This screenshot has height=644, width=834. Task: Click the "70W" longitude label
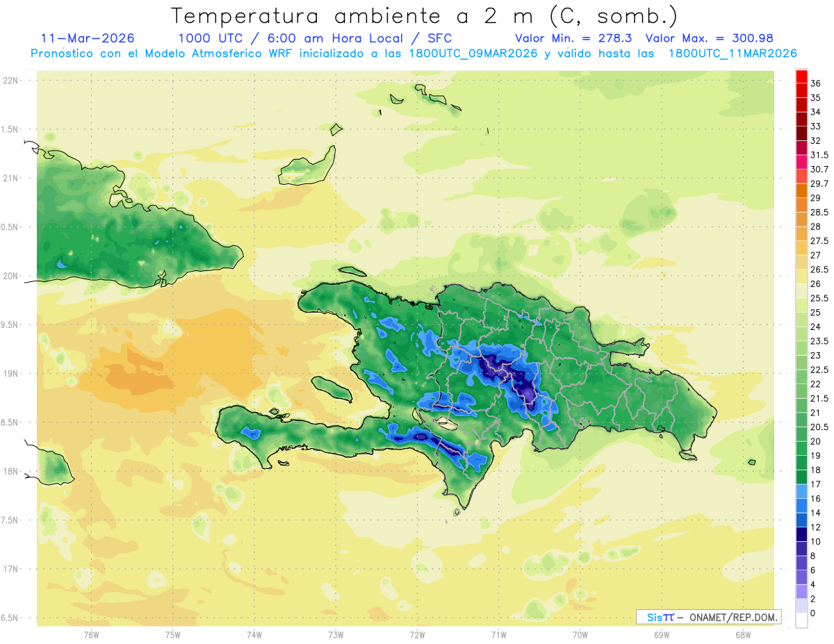coord(580,635)
